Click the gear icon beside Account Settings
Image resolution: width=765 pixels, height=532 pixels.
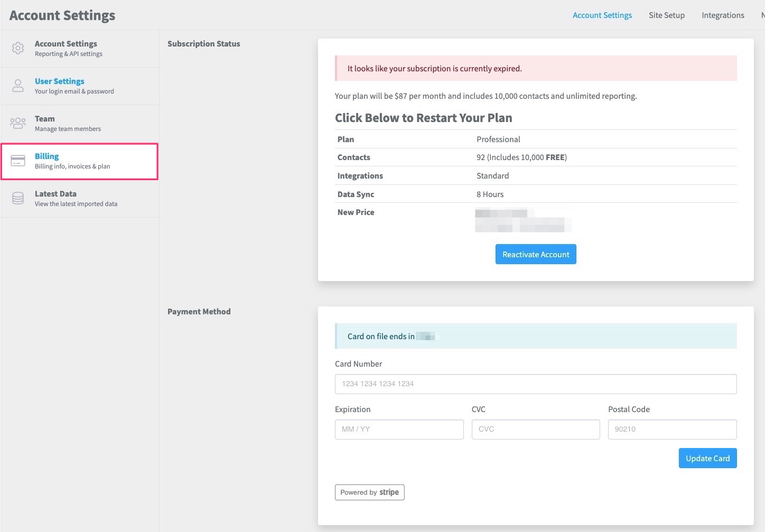[18, 48]
